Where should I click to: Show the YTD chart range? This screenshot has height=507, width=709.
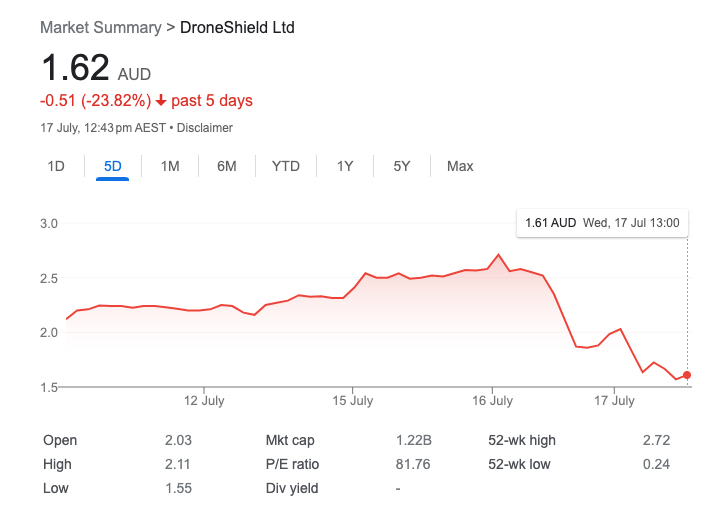[286, 166]
